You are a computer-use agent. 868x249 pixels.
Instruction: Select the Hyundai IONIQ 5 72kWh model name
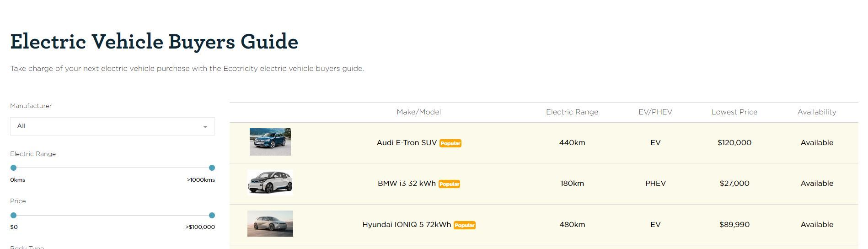tap(407, 225)
